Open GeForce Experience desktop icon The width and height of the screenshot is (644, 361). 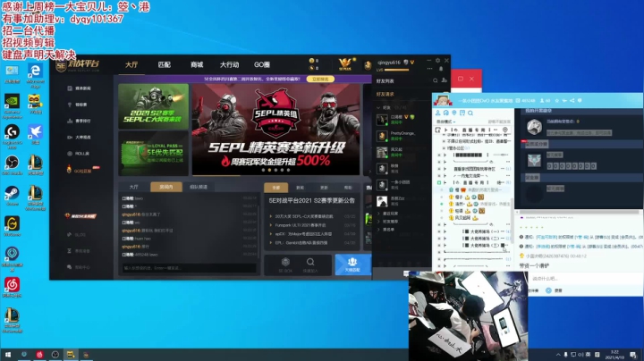point(12,105)
